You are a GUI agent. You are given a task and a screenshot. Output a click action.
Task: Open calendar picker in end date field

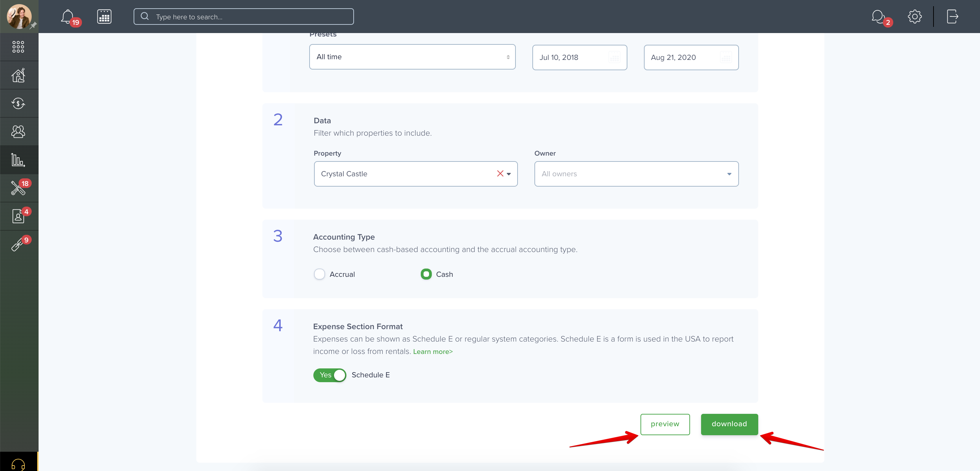pyautogui.click(x=726, y=58)
